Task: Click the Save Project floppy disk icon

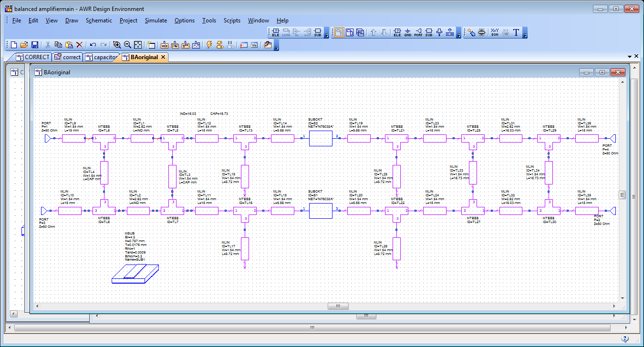Action: click(x=35, y=45)
